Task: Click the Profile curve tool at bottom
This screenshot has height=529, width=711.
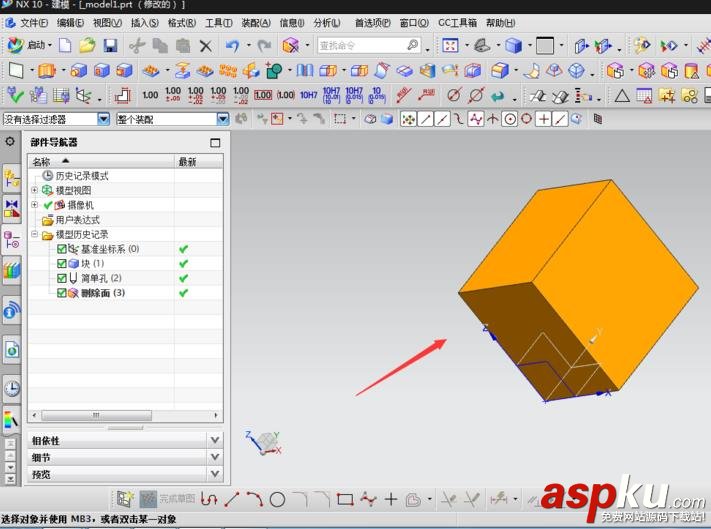Action: pos(209,499)
